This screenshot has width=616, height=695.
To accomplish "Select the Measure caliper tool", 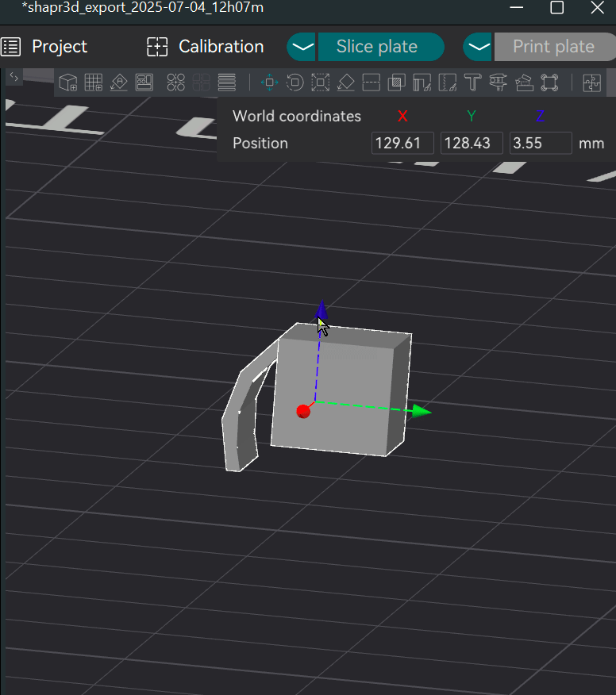I will click(x=499, y=83).
